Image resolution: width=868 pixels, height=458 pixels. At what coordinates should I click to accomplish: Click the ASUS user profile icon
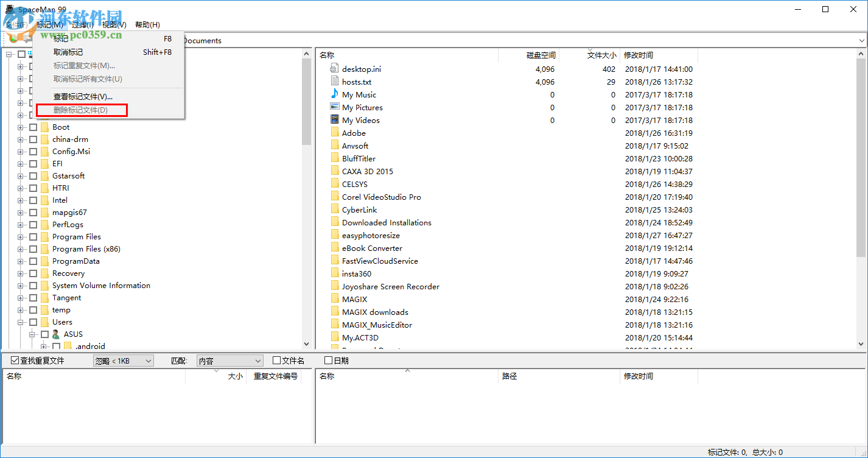(56, 334)
